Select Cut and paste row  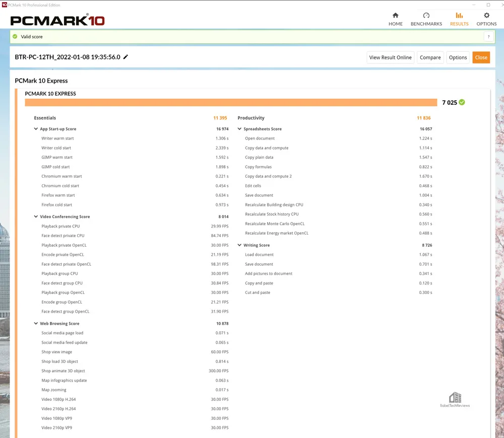[338, 293]
